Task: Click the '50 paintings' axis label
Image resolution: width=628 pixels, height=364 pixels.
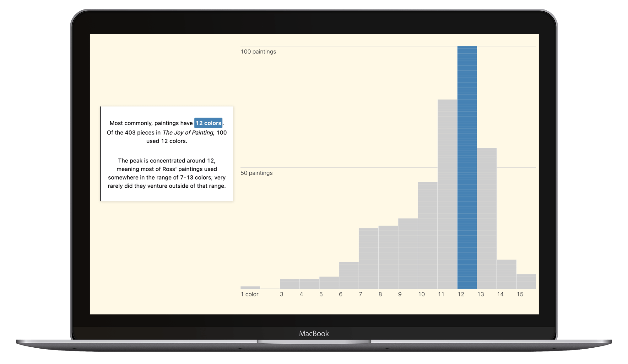Action: [x=257, y=173]
